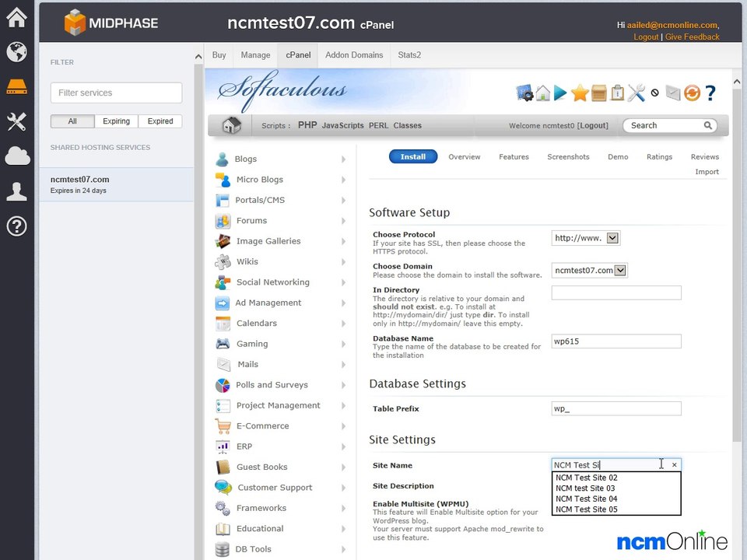Image resolution: width=747 pixels, height=560 pixels.
Task: Open the crossed wrench settings icon in Softaculous
Action: (636, 93)
